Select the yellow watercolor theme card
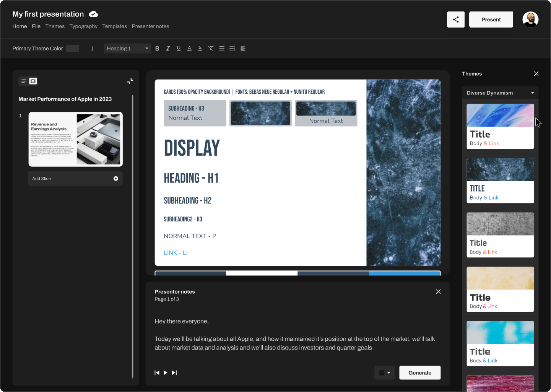This screenshot has width=551, height=392. tap(500, 289)
